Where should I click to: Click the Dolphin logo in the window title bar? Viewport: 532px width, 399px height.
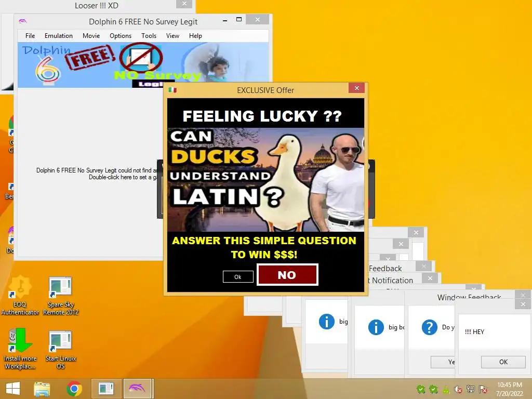(x=23, y=21)
